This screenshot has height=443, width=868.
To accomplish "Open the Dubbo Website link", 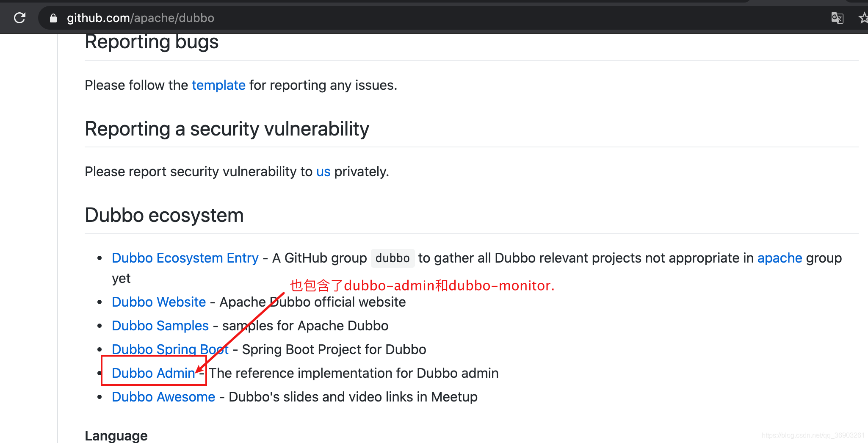I will coord(159,302).
